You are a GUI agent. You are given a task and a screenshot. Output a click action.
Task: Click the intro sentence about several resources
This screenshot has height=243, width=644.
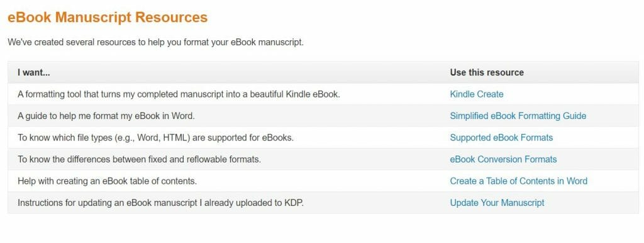tap(156, 42)
